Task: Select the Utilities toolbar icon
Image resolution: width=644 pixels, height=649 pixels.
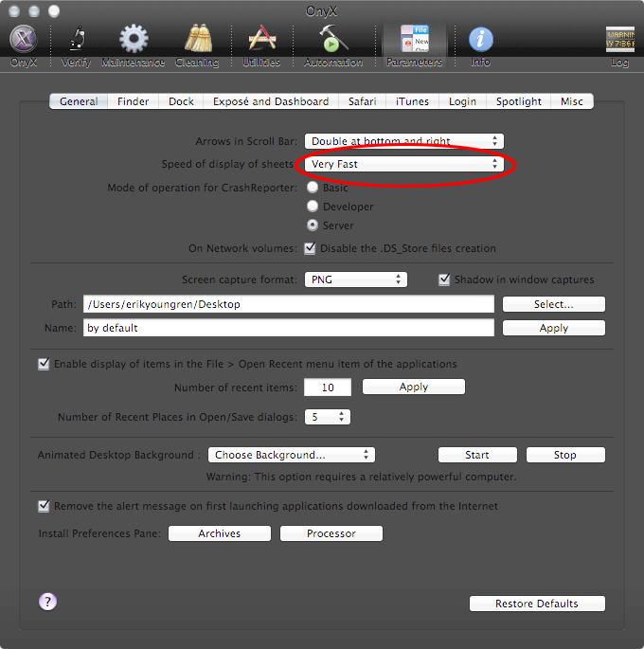Action: (261, 39)
